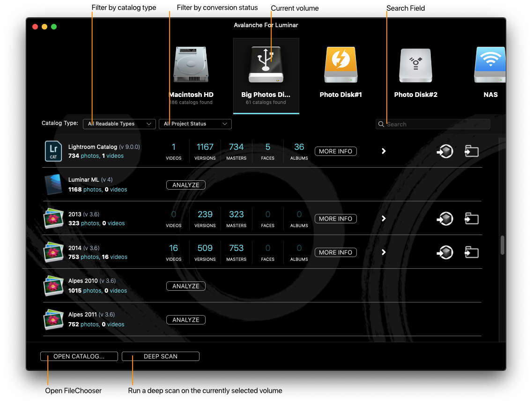Click the catalog list vertical scrollbar
Screen dimensions: 532x405
(502, 245)
